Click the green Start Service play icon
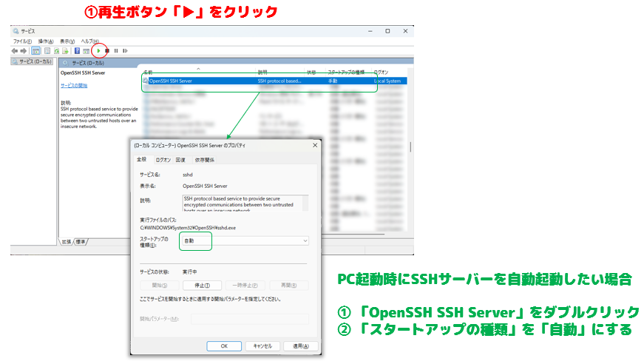 click(98, 51)
